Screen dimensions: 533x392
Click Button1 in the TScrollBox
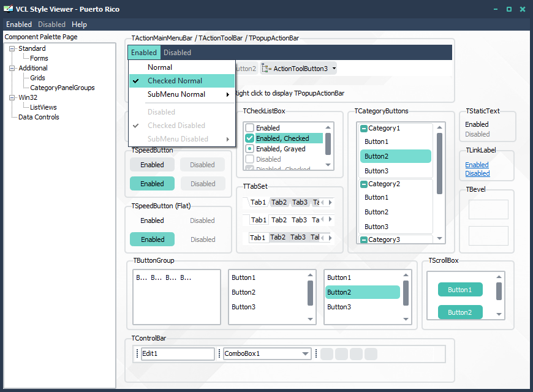coord(460,290)
